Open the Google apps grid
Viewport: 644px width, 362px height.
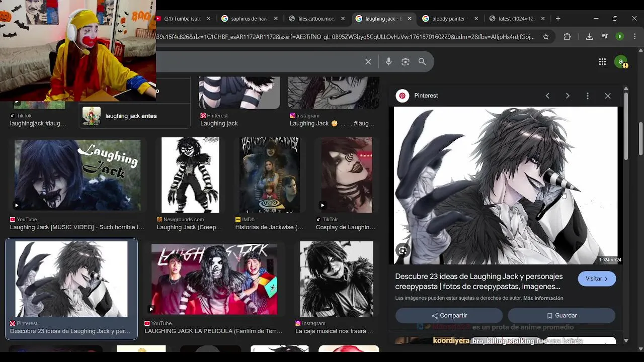click(602, 62)
